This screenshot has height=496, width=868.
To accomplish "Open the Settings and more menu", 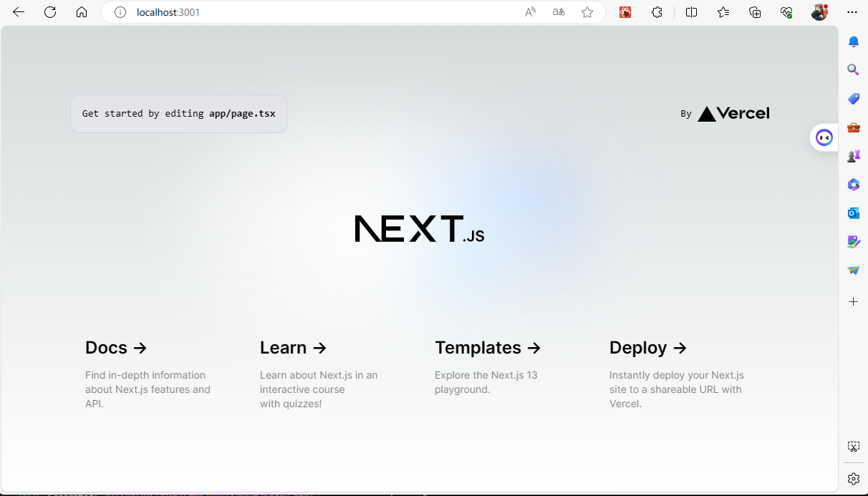I will [x=852, y=12].
